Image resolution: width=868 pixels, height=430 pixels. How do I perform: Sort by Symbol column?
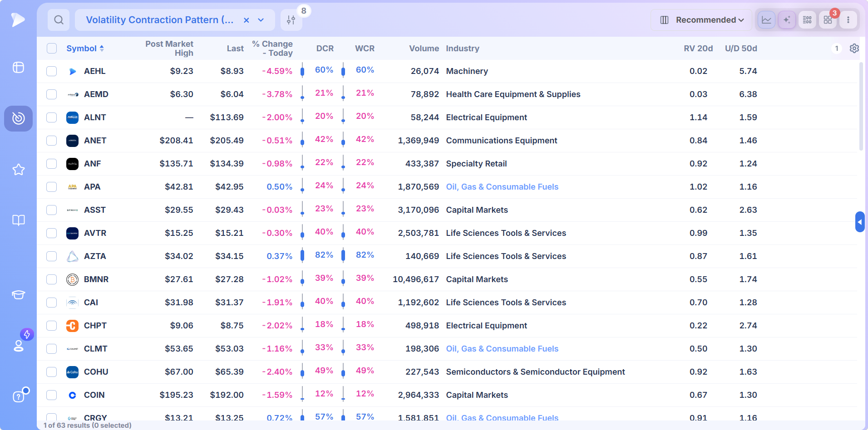[85, 49]
